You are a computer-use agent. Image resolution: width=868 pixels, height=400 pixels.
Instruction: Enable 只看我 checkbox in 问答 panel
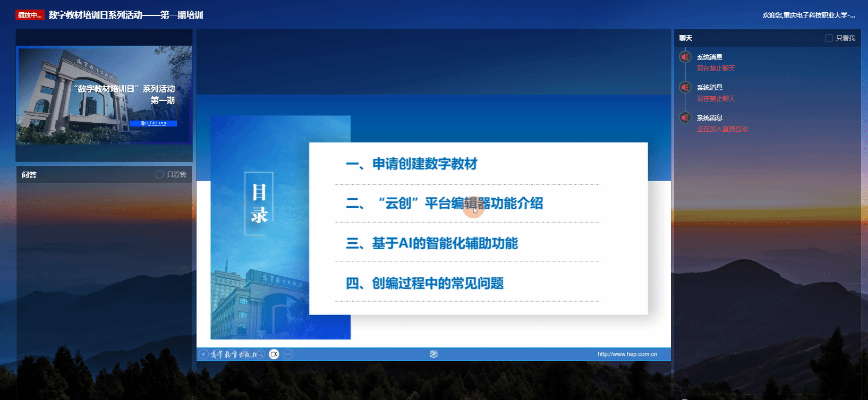[159, 175]
